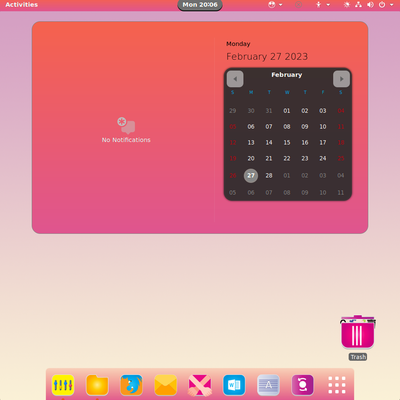Select white February 10 in calendar
400x400 pixels.
tap(323, 127)
